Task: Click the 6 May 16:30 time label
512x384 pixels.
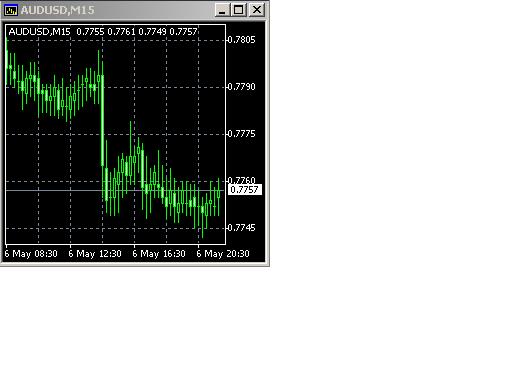Action: (x=159, y=254)
